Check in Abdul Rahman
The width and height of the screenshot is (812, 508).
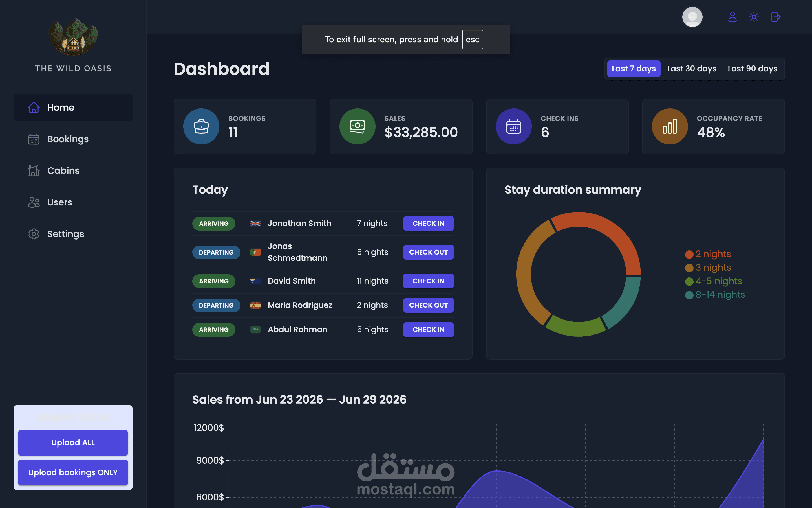tap(428, 330)
